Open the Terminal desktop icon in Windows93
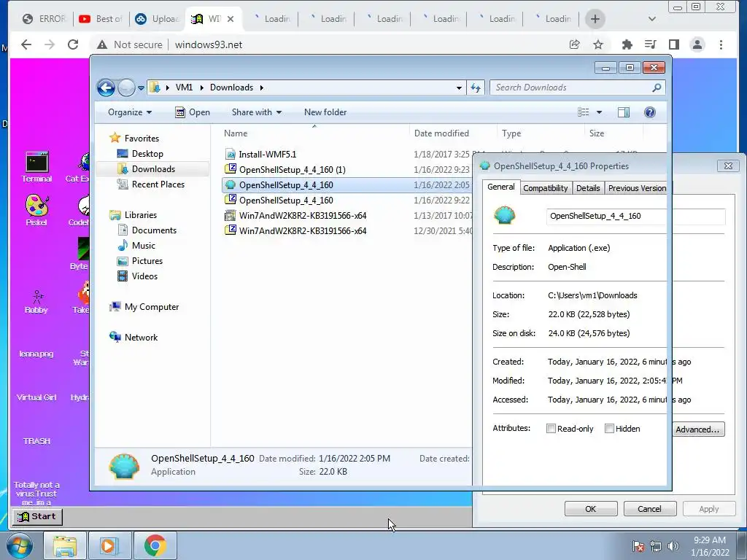 (x=36, y=167)
